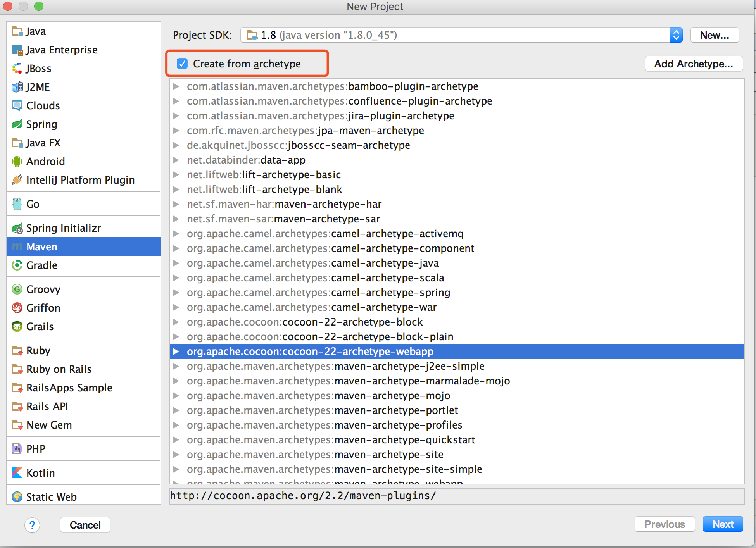This screenshot has width=756, height=548.
Task: Select maven-archetype-j2ee-simple archetype
Action: click(457, 366)
